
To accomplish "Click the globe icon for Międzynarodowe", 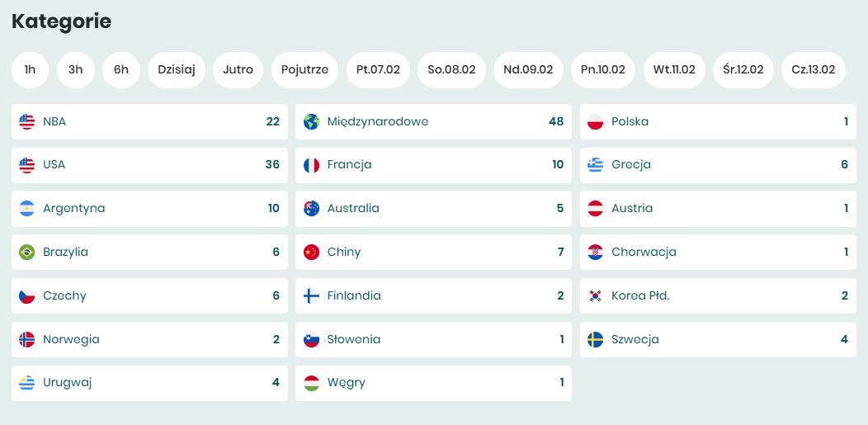I will click(311, 121).
